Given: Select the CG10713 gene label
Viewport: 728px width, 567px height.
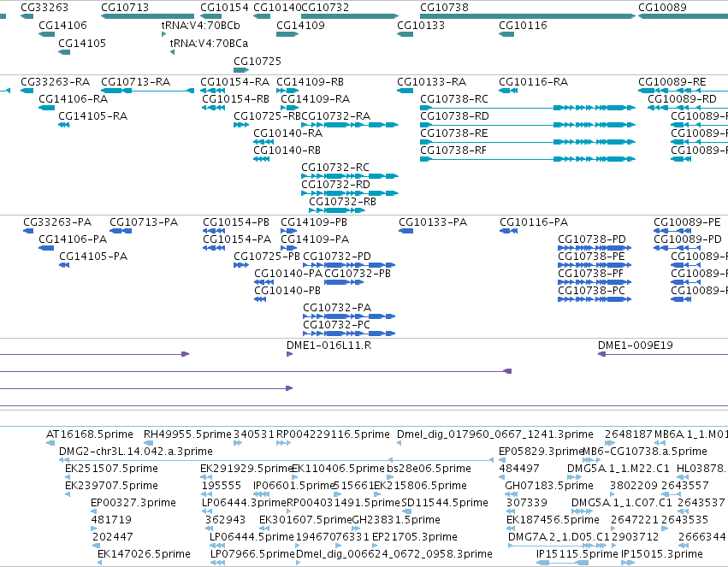Looking at the screenshot, I should tap(125, 8).
